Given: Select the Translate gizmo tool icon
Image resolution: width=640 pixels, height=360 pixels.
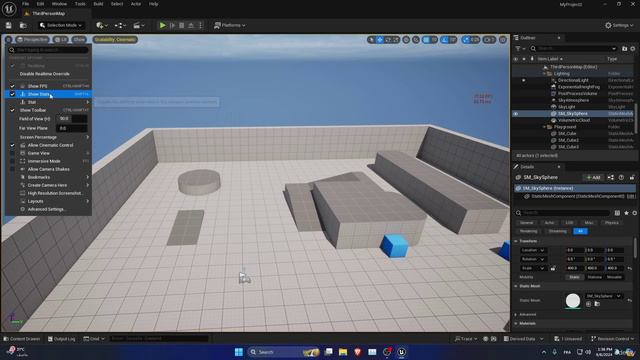Looking at the screenshot, I should click(380, 40).
